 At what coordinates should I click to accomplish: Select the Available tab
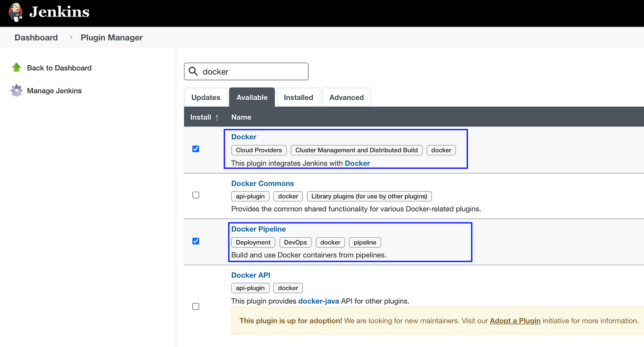tap(252, 97)
